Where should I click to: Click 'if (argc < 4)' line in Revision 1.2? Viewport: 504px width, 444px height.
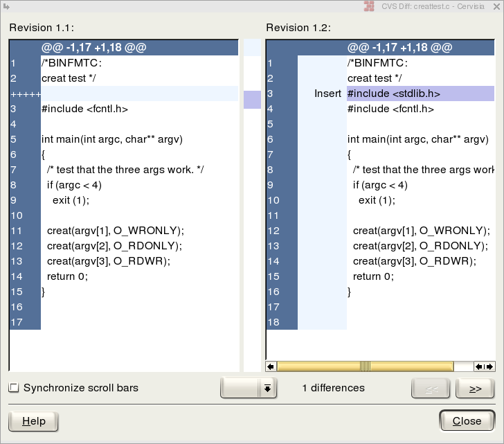pos(380,185)
